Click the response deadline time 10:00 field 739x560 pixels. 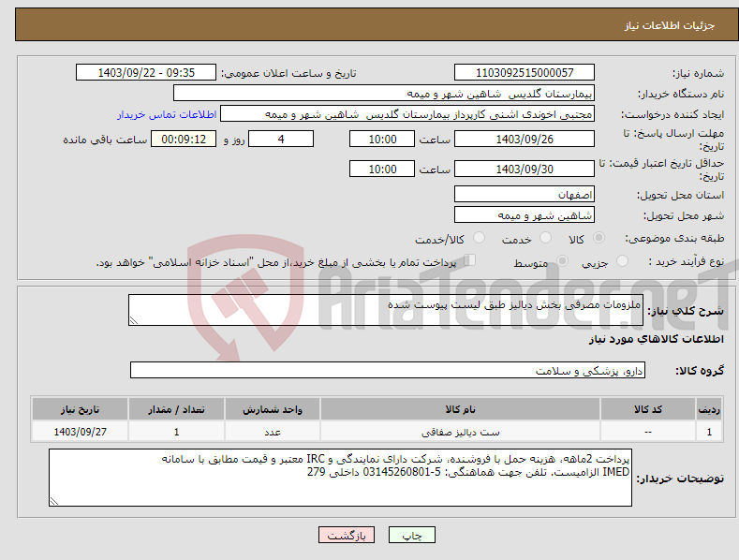[382, 139]
